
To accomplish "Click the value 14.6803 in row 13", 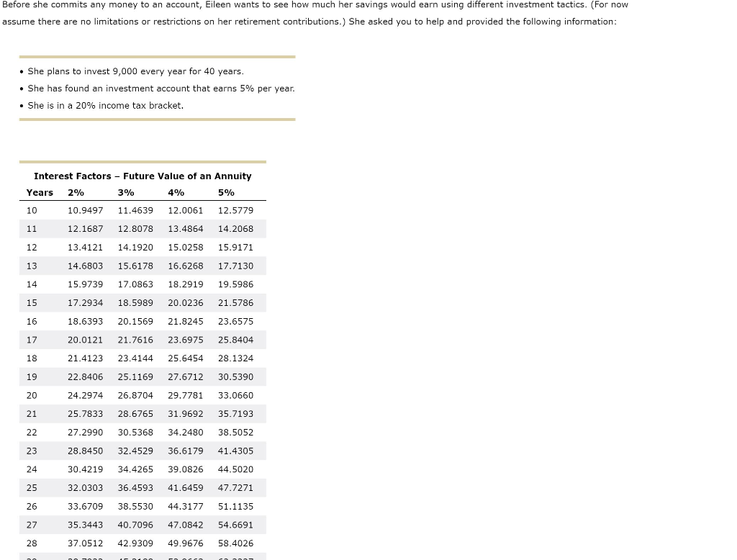I will pos(85,266).
